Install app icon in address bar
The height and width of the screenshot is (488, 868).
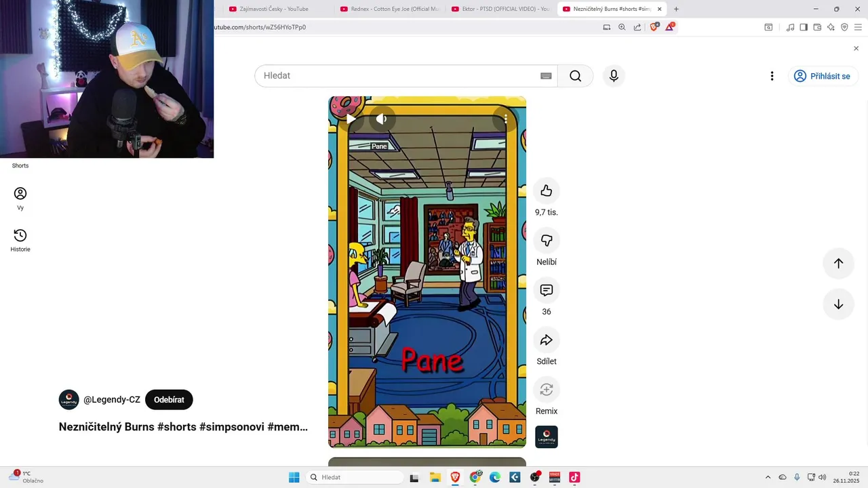(x=607, y=27)
